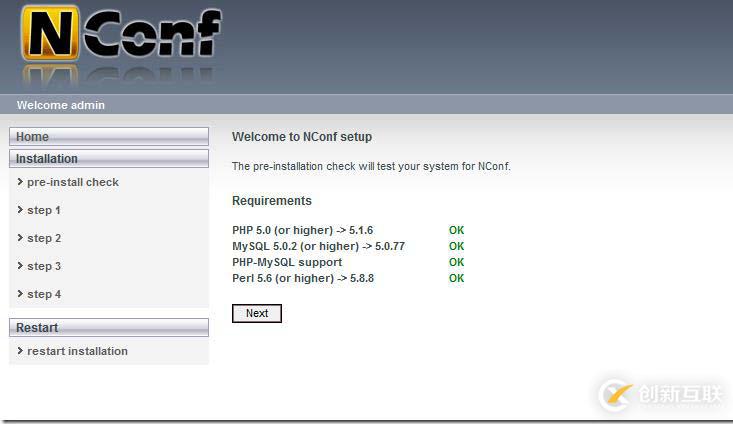Select the 'Requirements' heading
733x424 pixels.
(272, 201)
